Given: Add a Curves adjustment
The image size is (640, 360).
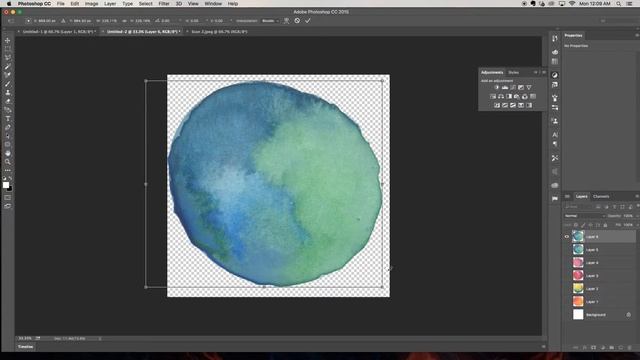Looking at the screenshot, I should click(x=513, y=87).
